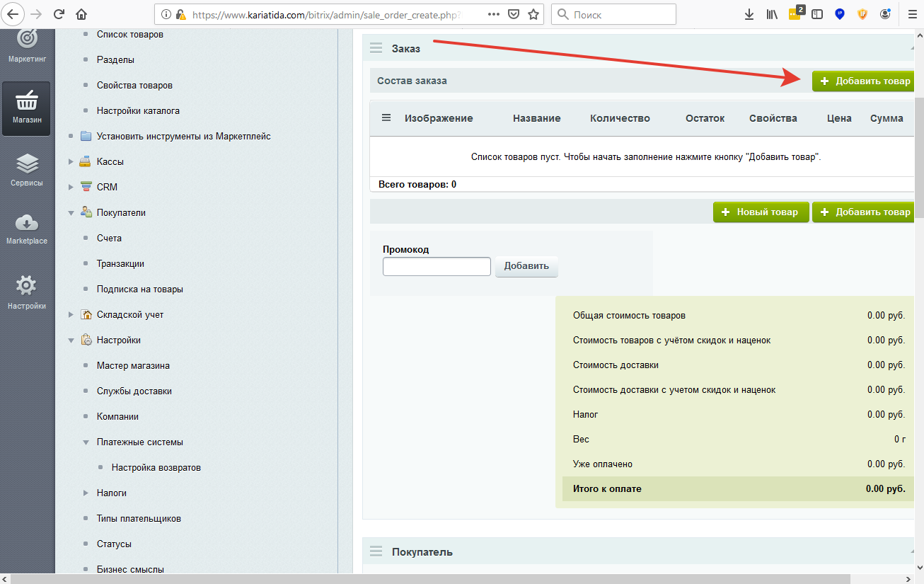Viewport: 924px width, 584px height.
Task: Apply promo code with Добавить button
Action: (526, 267)
